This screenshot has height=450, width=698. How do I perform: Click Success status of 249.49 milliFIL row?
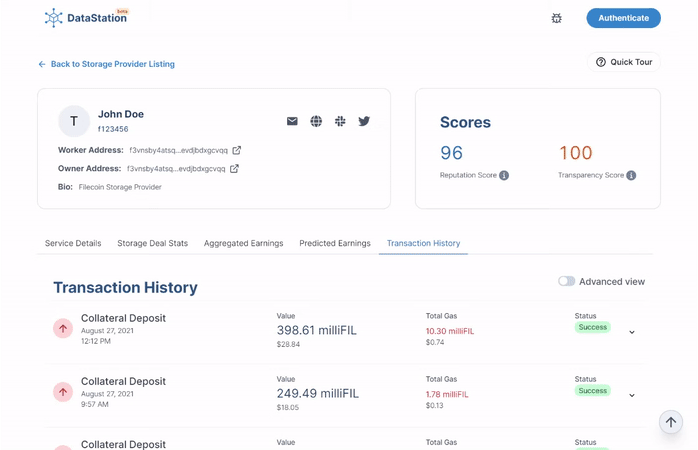pos(592,391)
